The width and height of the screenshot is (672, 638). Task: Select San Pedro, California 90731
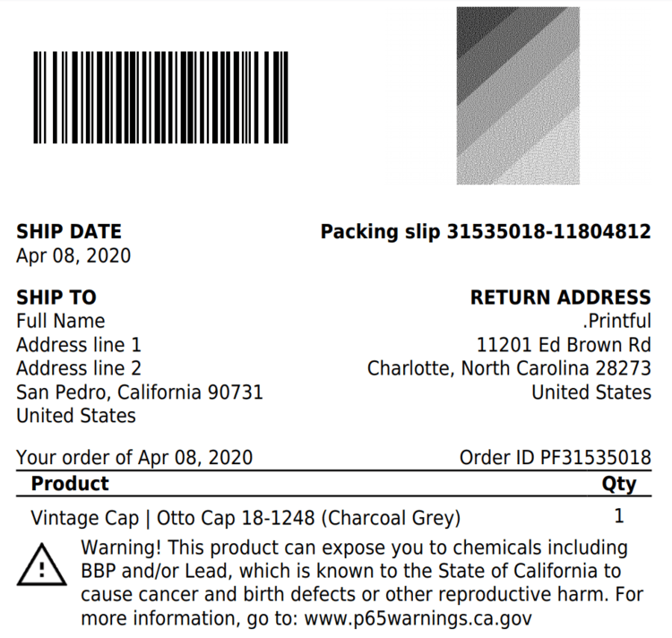[140, 392]
